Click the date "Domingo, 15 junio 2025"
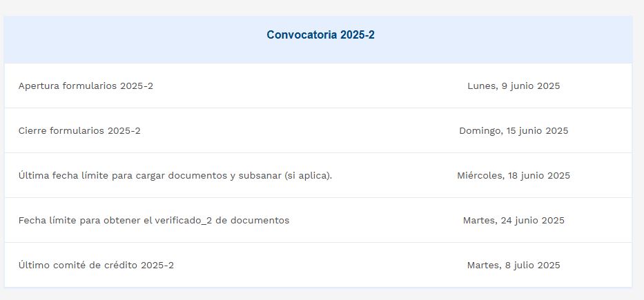The height and width of the screenshot is (300, 644). (x=514, y=131)
